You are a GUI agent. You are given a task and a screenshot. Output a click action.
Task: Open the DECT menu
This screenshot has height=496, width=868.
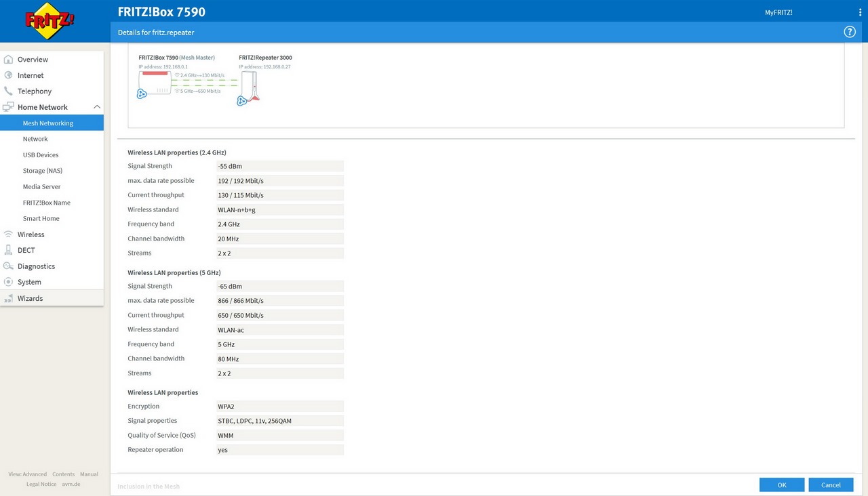tap(26, 251)
